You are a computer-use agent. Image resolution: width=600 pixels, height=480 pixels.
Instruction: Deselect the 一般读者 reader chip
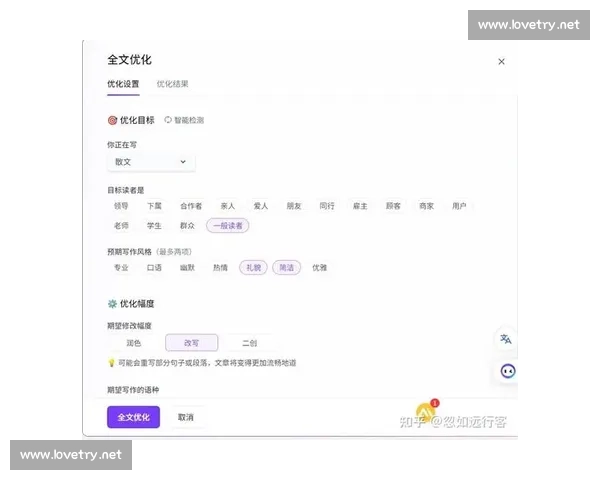(228, 225)
